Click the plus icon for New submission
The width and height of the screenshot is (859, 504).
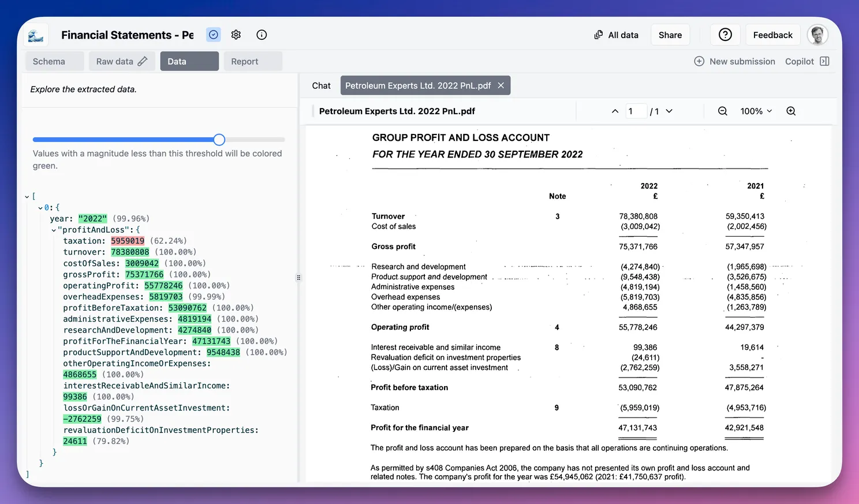pyautogui.click(x=699, y=61)
